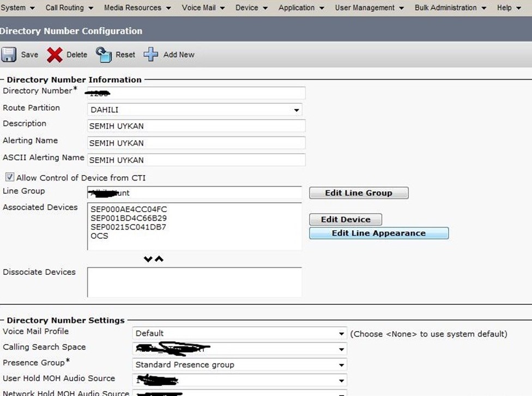Expand the Calling Search Space dropdown
This screenshot has width=532, height=396.
(341, 349)
